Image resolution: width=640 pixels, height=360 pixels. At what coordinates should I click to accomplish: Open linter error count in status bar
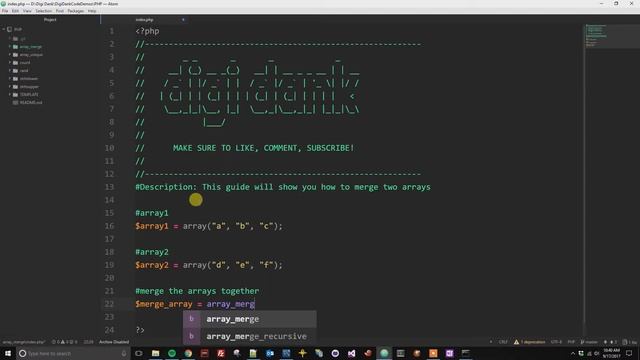[x=64, y=342]
